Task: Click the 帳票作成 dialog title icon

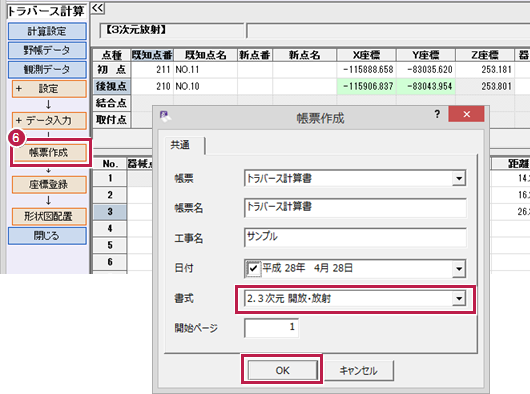Action: 165,116
